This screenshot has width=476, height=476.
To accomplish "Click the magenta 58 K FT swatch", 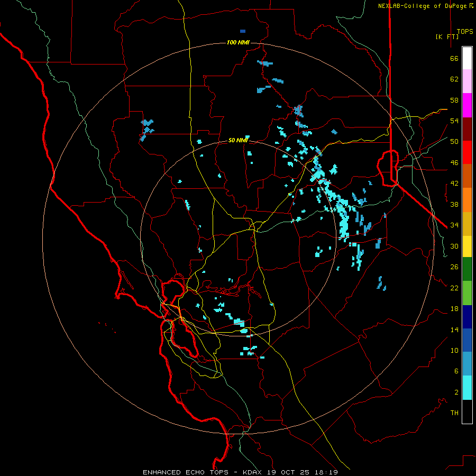I will pos(467,105).
